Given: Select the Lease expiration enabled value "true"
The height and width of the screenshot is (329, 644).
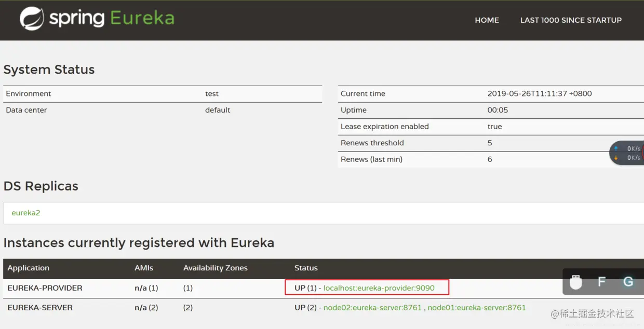Looking at the screenshot, I should [494, 127].
